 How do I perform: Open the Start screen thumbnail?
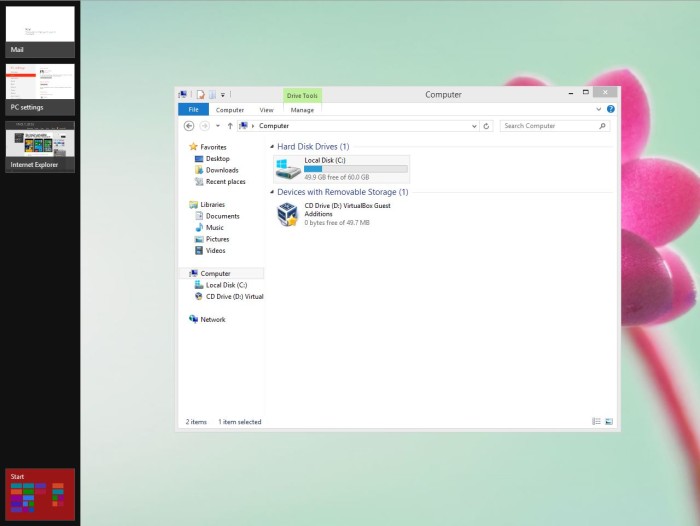point(40,494)
